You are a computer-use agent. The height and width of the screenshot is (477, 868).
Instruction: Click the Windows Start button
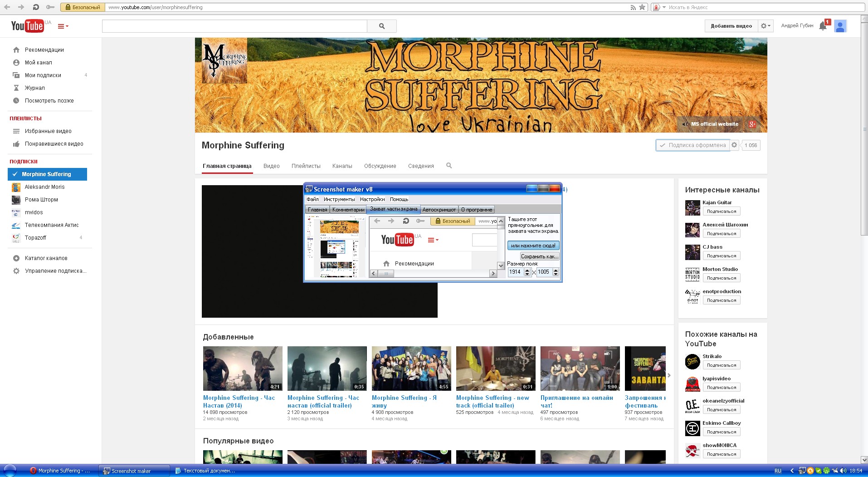(x=10, y=471)
